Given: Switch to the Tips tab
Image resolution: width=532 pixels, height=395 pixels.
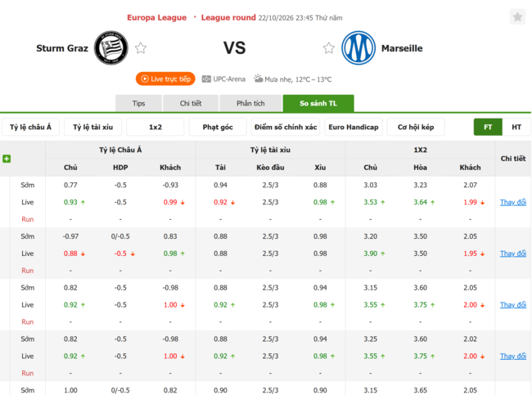Looking at the screenshot, I should tap(138, 103).
